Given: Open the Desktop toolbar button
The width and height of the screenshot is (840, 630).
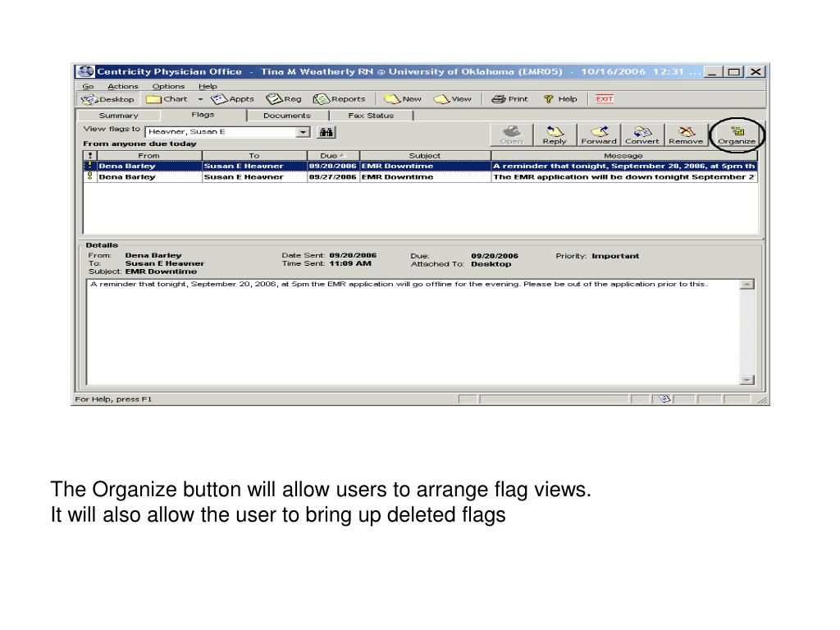Looking at the screenshot, I should (x=108, y=99).
